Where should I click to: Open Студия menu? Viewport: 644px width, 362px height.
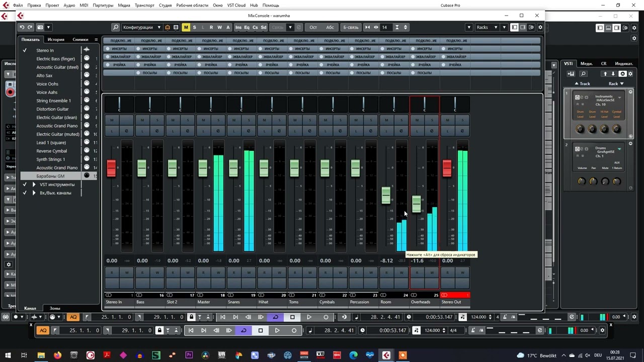pos(165,5)
